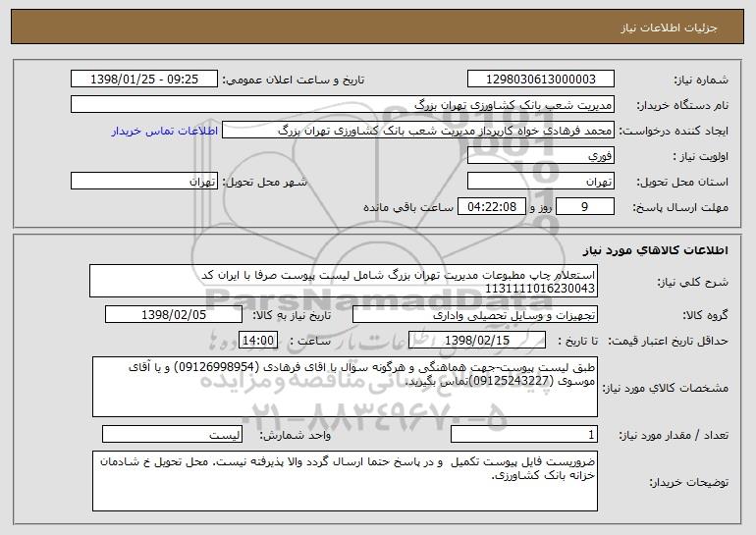Screen dimensions: 756x535
Task: Click the شهر محل تحویل field
Action: click(x=144, y=182)
